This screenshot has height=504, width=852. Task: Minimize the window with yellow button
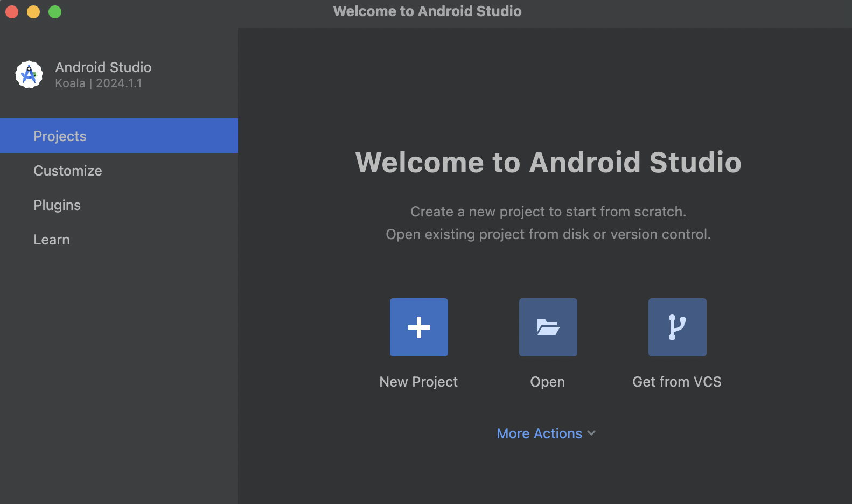33,11
